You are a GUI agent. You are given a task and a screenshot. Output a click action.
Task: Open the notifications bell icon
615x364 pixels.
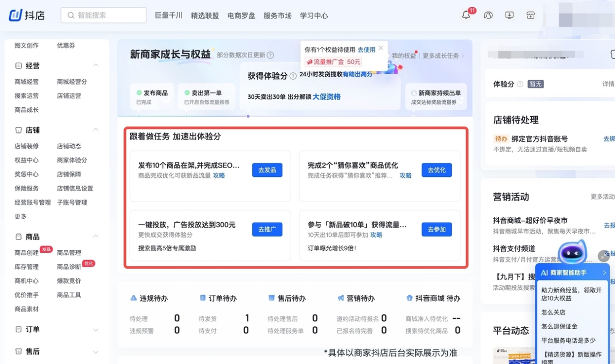pos(466,16)
